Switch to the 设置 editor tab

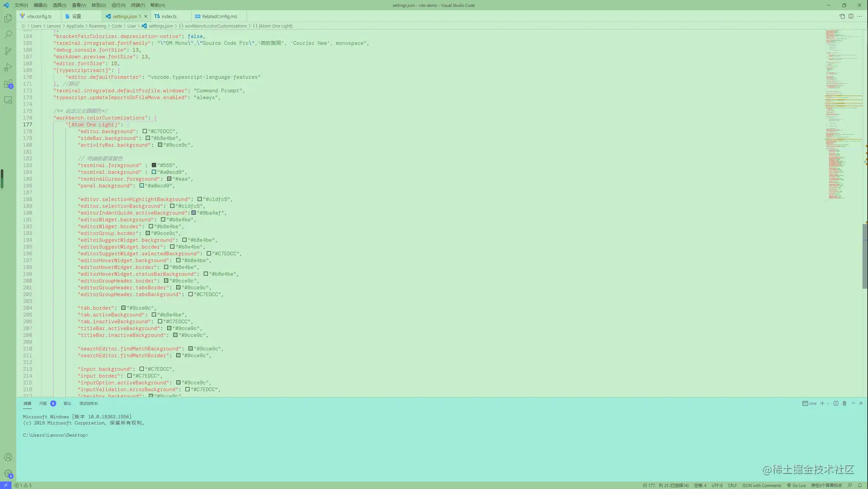[x=81, y=17]
